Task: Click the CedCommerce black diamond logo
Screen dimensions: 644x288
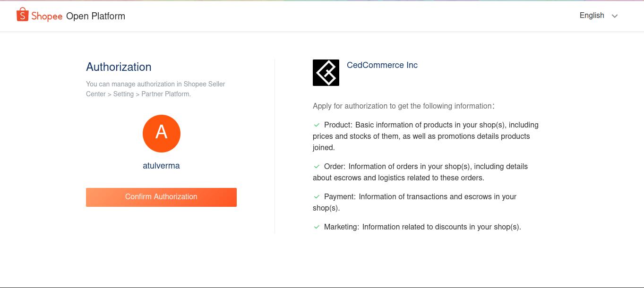Action: [326, 73]
